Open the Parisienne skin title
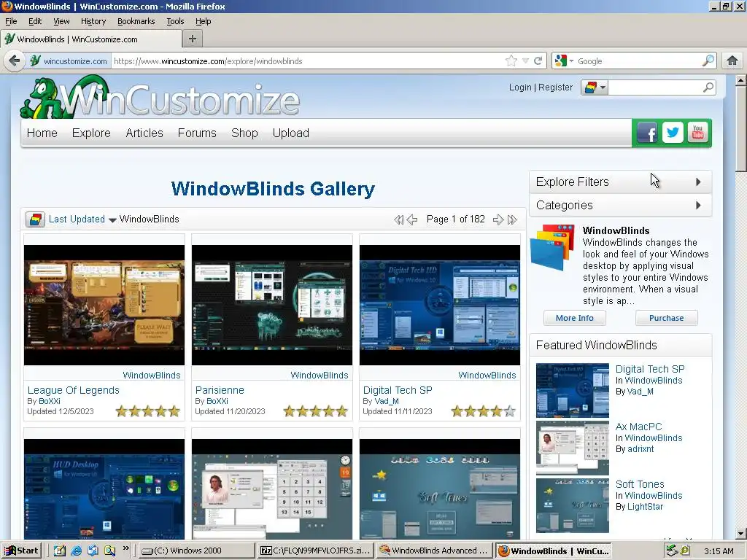Viewport: 747px width, 560px height. (220, 390)
